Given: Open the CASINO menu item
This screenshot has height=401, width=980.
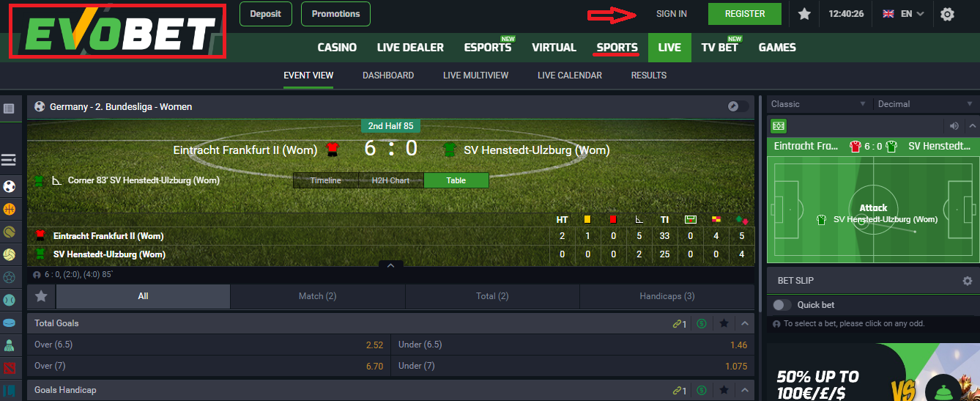Looking at the screenshot, I should 337,48.
